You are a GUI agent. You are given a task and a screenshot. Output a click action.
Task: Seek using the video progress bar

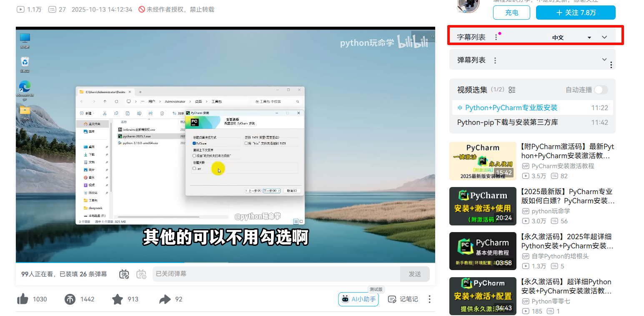coord(226,262)
